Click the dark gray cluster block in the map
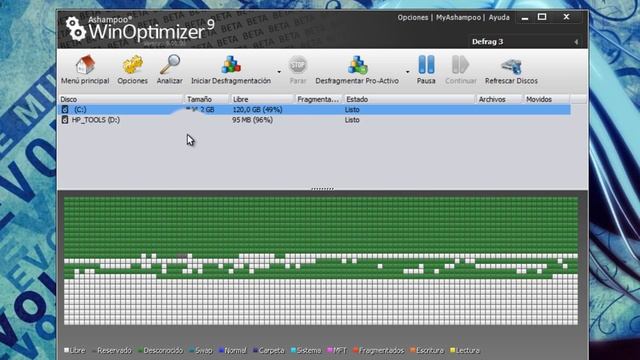This screenshot has height=360, width=640. pos(182,256)
